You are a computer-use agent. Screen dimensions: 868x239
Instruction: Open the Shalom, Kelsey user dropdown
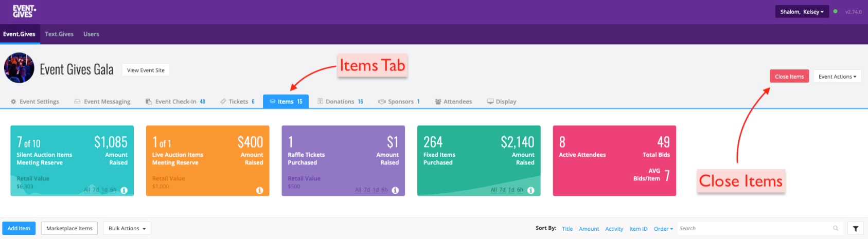[x=802, y=11]
